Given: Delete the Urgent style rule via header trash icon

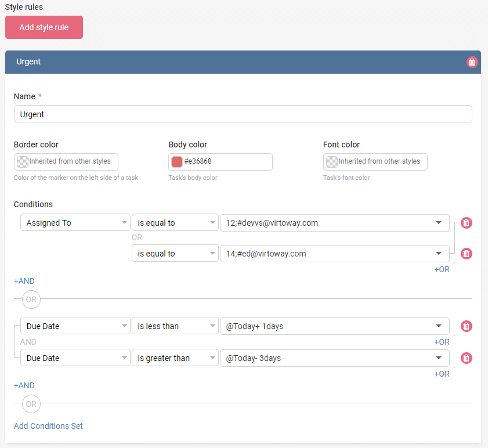Looking at the screenshot, I should pyautogui.click(x=472, y=62).
